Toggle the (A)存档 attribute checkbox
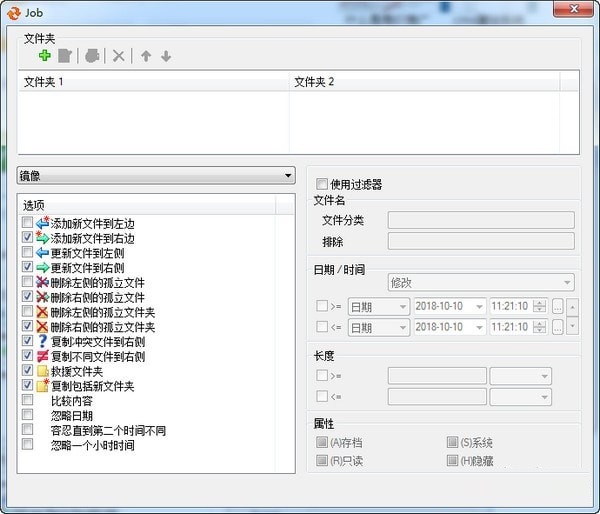Image resolution: width=600 pixels, height=514 pixels. click(x=322, y=442)
